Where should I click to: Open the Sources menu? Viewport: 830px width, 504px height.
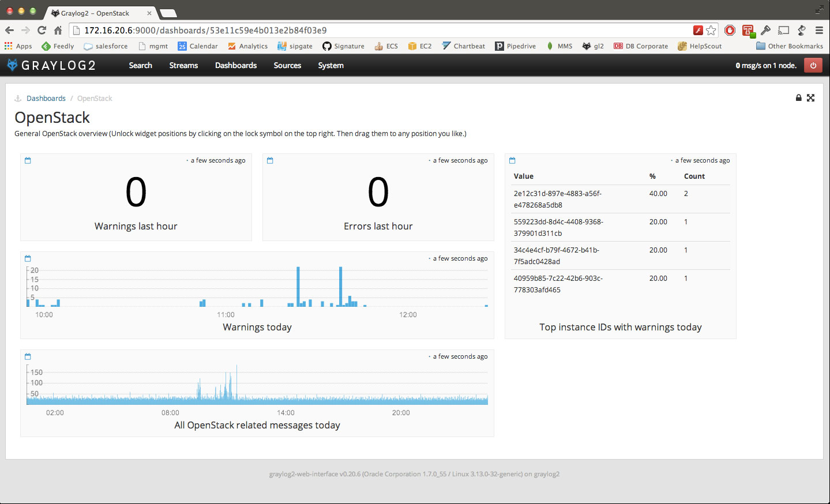pos(287,65)
